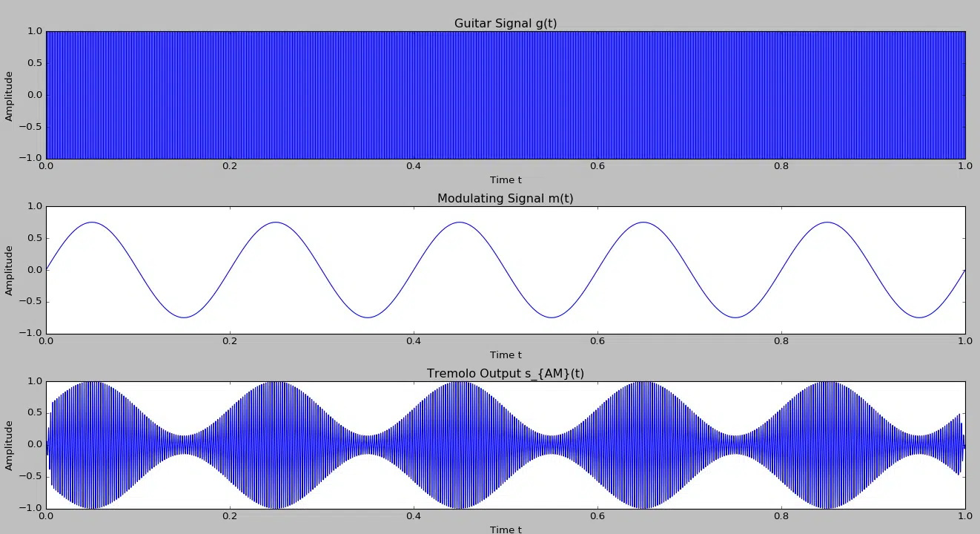The image size is (980, 534).
Task: Click the 0.2 x-axis tick of the Tremolo Output plot
Action: pos(230,516)
